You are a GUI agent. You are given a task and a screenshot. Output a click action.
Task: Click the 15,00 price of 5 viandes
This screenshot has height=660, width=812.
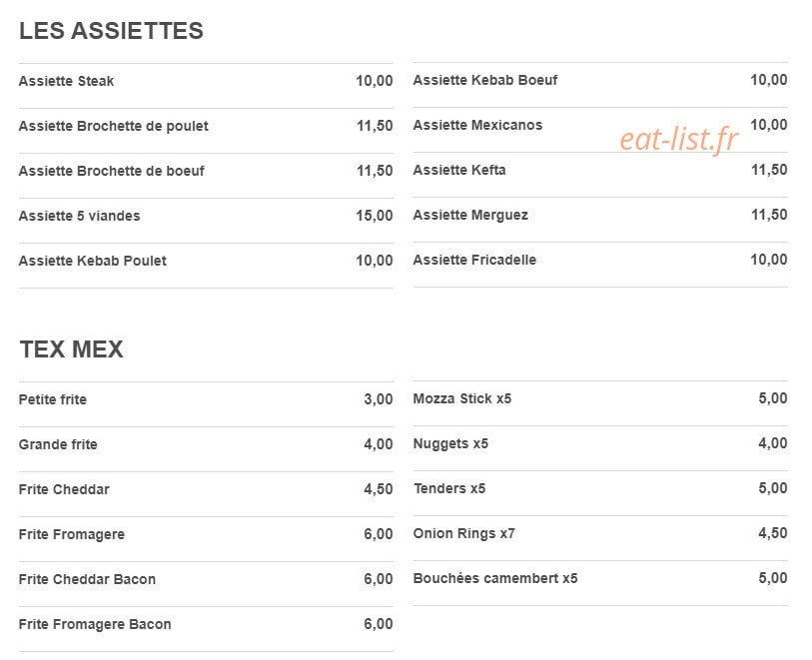(x=375, y=216)
